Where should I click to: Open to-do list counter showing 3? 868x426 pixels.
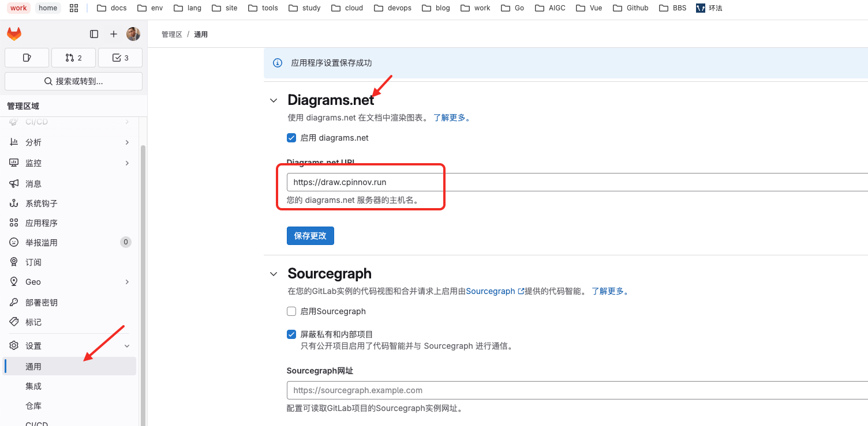coord(120,58)
